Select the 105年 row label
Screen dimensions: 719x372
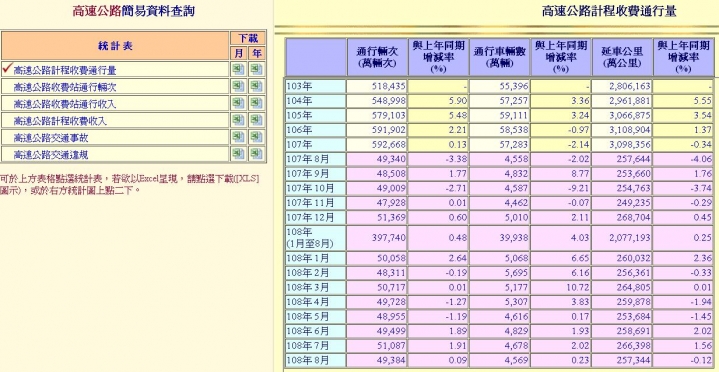click(x=315, y=116)
